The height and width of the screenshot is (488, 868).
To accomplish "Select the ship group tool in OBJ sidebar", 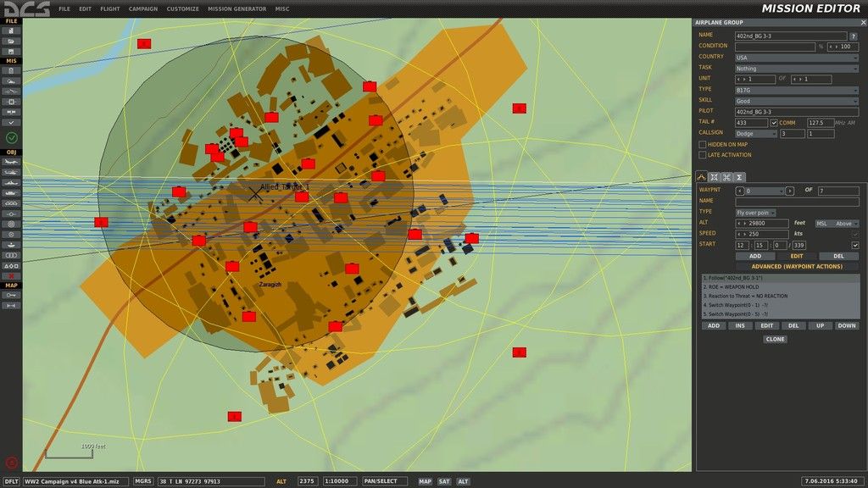I will [11, 181].
